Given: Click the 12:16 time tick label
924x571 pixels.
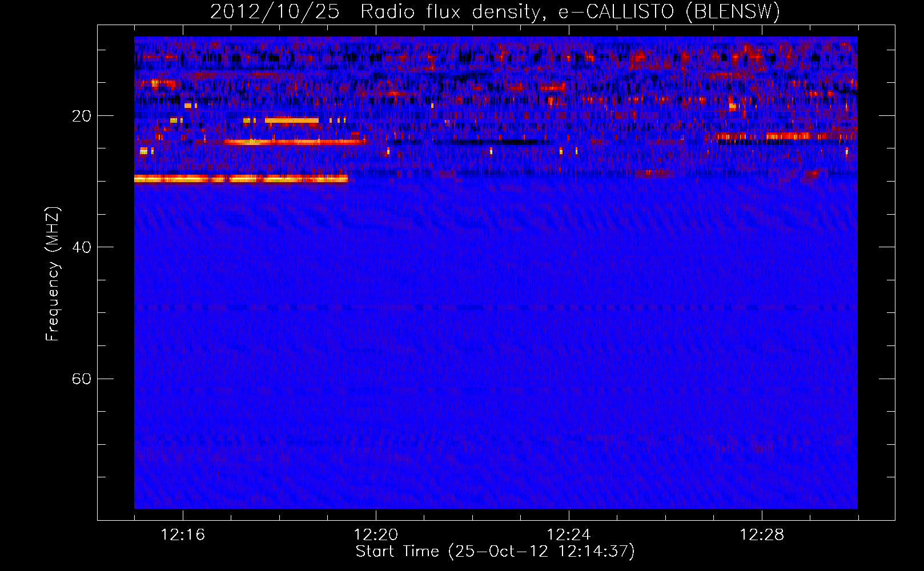Looking at the screenshot, I should tap(183, 534).
